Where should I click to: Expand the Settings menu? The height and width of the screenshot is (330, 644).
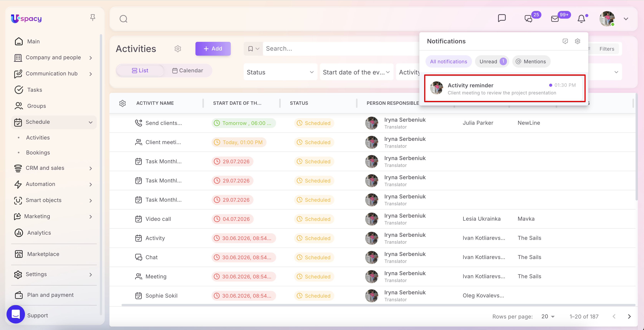54,274
